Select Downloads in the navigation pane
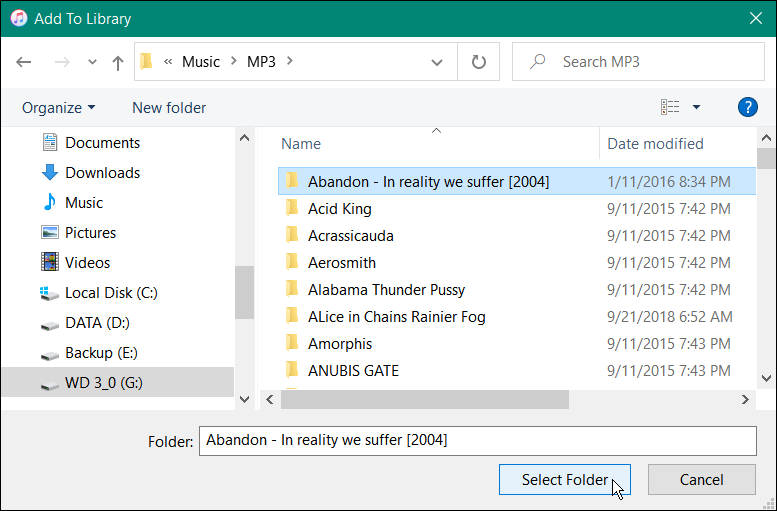This screenshot has height=511, width=777. (x=102, y=173)
